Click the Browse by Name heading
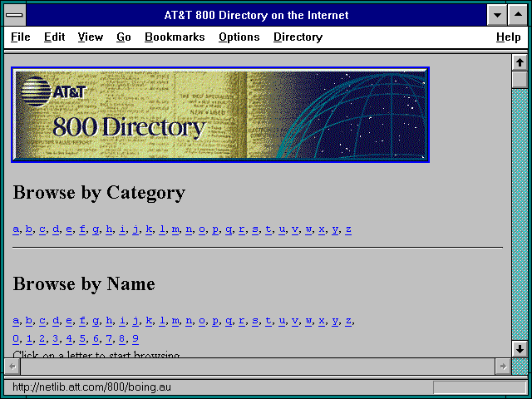 pos(84,284)
